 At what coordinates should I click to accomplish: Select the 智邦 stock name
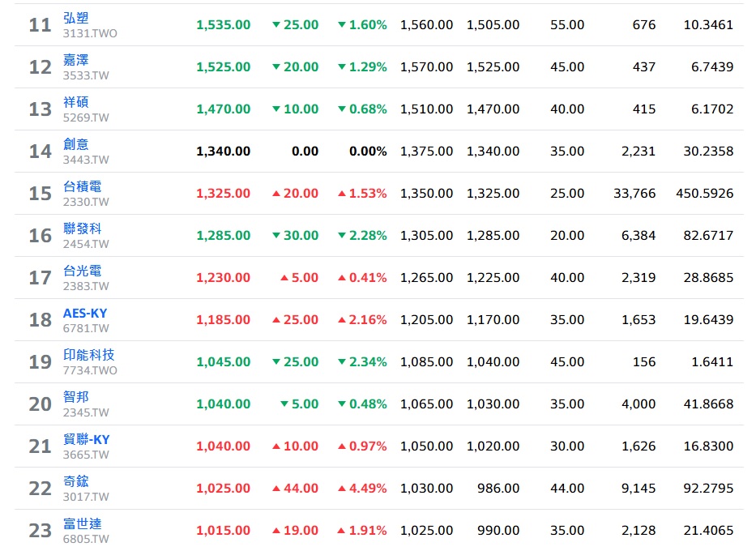pyautogui.click(x=76, y=397)
